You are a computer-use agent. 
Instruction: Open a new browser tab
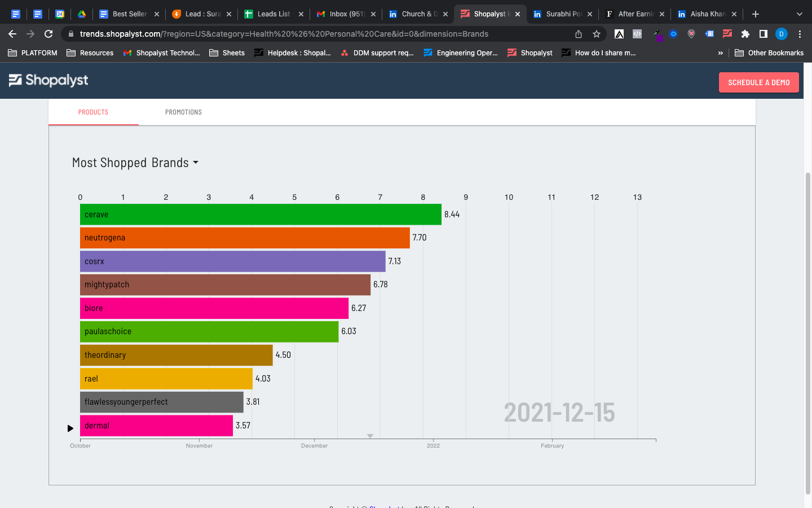(x=756, y=14)
